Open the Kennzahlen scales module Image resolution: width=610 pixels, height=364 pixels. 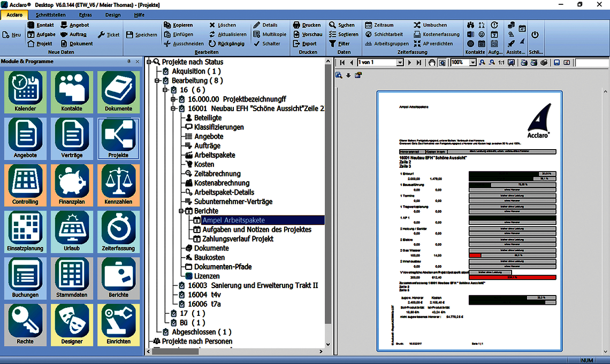[x=119, y=185]
